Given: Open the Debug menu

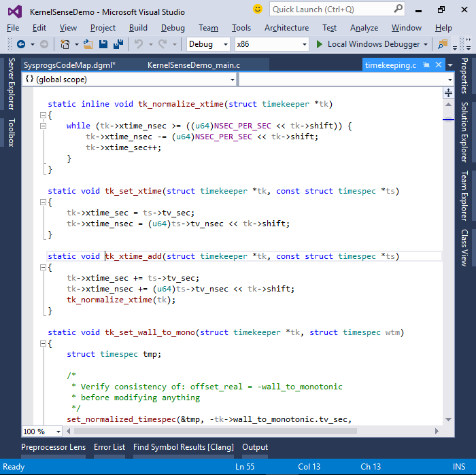Looking at the screenshot, I should click(173, 28).
